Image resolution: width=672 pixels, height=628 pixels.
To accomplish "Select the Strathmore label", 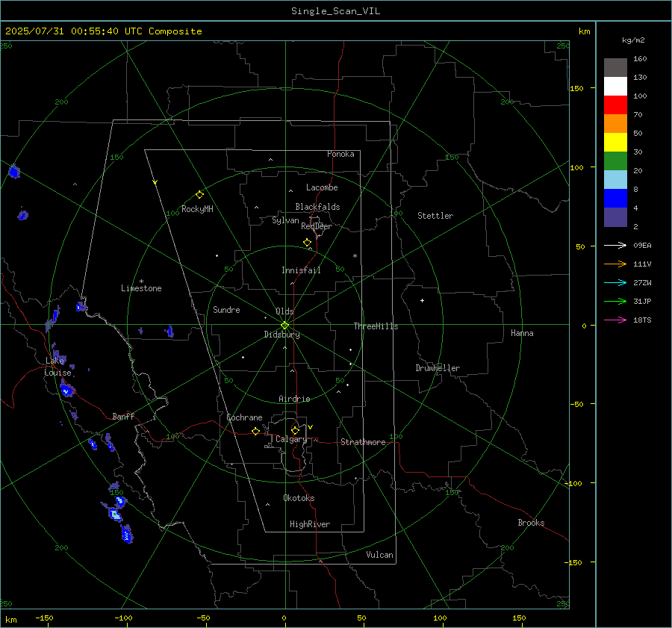I will pyautogui.click(x=363, y=442).
